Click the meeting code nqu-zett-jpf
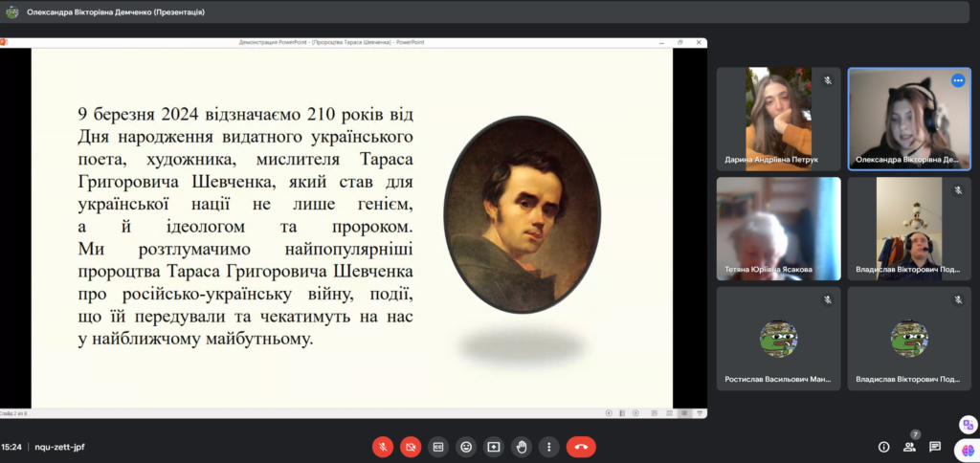 tap(59, 447)
